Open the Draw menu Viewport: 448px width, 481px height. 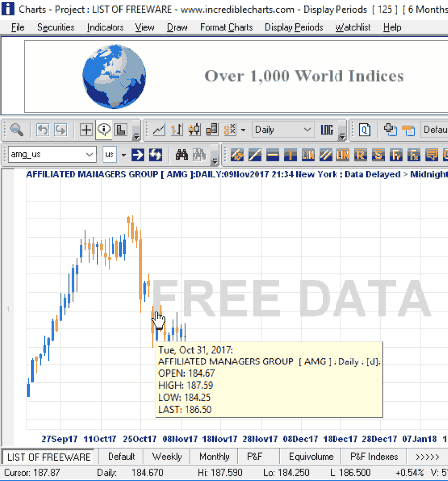pyautogui.click(x=177, y=27)
